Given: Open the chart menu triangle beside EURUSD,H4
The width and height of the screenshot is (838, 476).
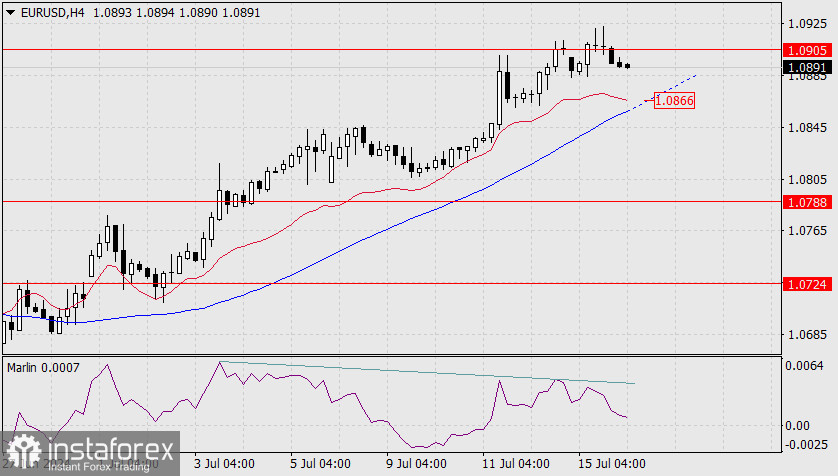Looking at the screenshot, I should (x=10, y=12).
